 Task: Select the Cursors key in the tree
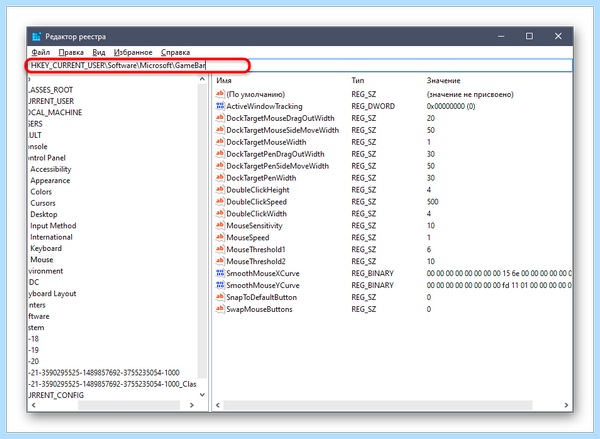tap(43, 203)
